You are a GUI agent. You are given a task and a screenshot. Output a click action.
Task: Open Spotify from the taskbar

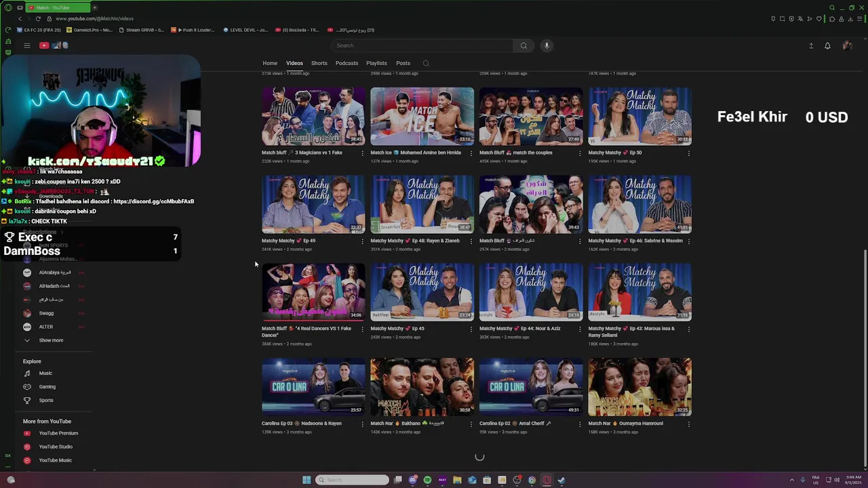pos(427,480)
